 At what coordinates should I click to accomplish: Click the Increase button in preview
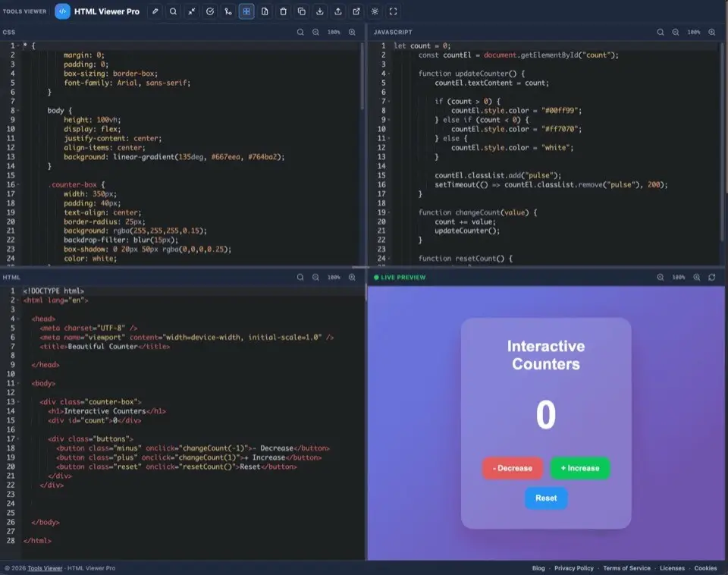pyautogui.click(x=580, y=468)
